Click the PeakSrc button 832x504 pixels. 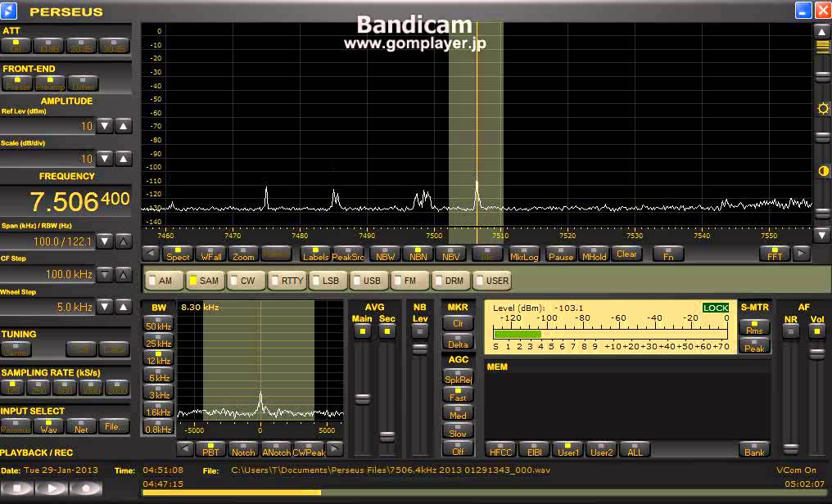(x=349, y=254)
